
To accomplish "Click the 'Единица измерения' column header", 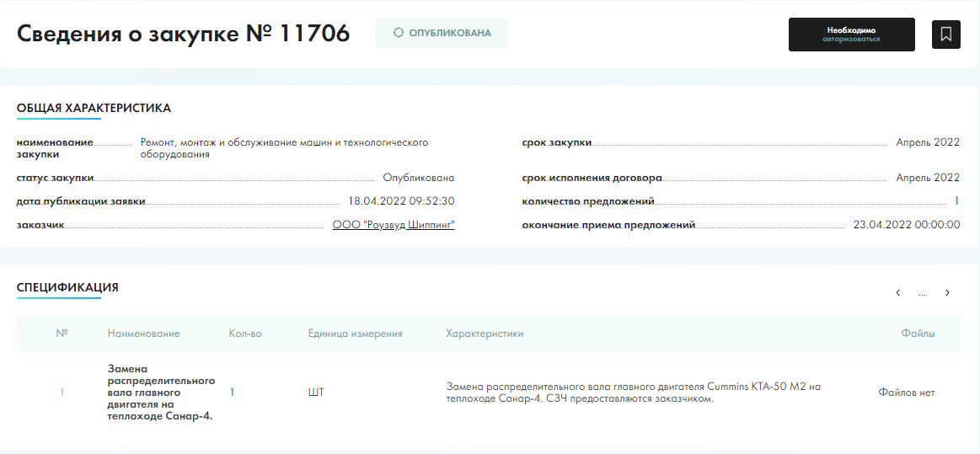I will (x=355, y=334).
